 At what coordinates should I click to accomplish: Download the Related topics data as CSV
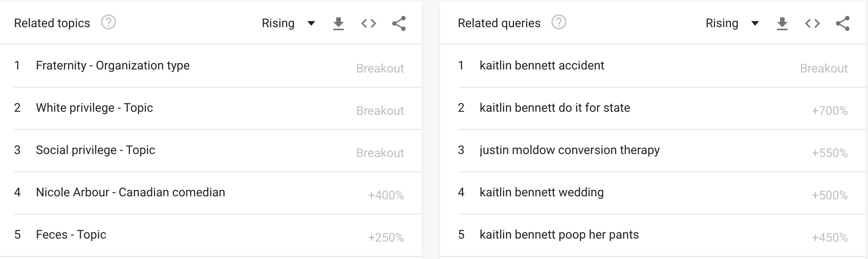pyautogui.click(x=339, y=23)
